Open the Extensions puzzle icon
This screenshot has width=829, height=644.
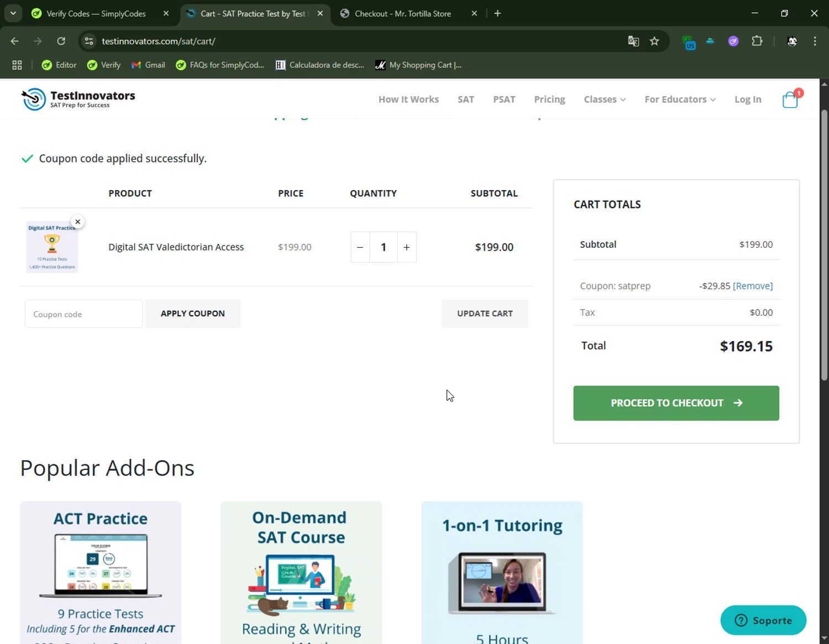(x=757, y=41)
